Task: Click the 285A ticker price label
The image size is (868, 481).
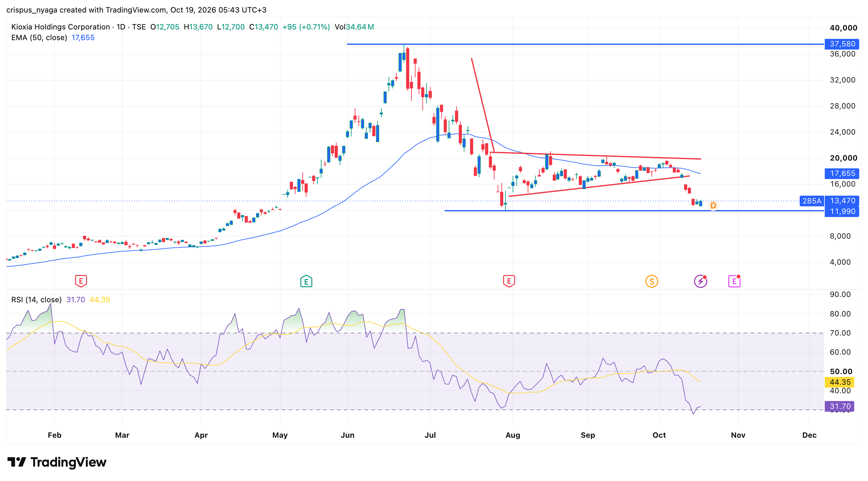Action: coord(812,201)
